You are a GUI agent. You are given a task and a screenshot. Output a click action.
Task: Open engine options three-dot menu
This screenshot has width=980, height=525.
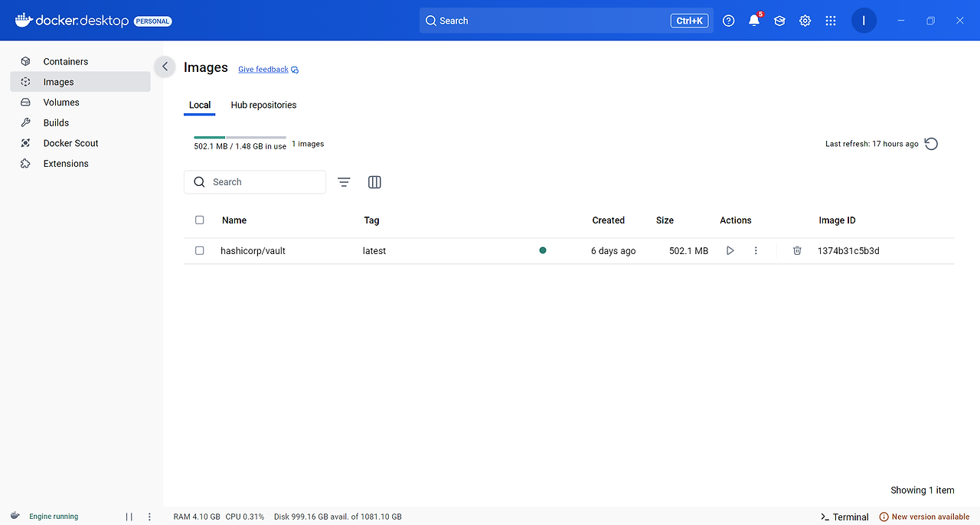[x=149, y=517]
